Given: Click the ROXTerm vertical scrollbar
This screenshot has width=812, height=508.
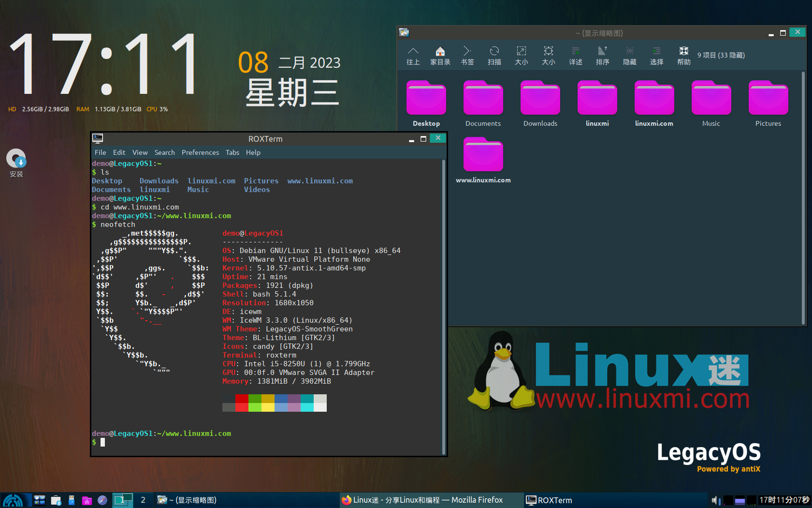Looking at the screenshot, I should (x=444, y=307).
